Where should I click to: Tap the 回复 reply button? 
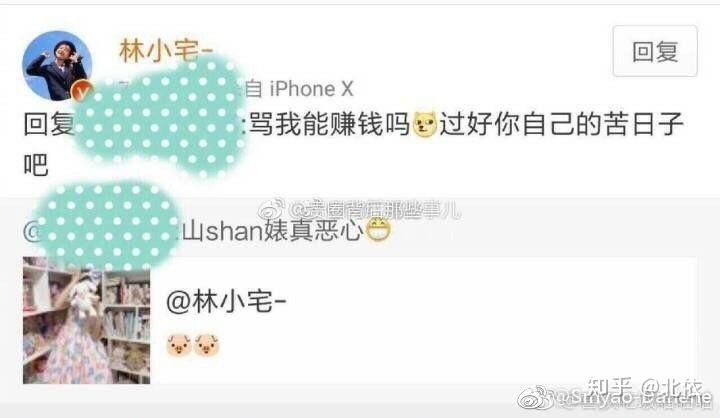pyautogui.click(x=655, y=51)
